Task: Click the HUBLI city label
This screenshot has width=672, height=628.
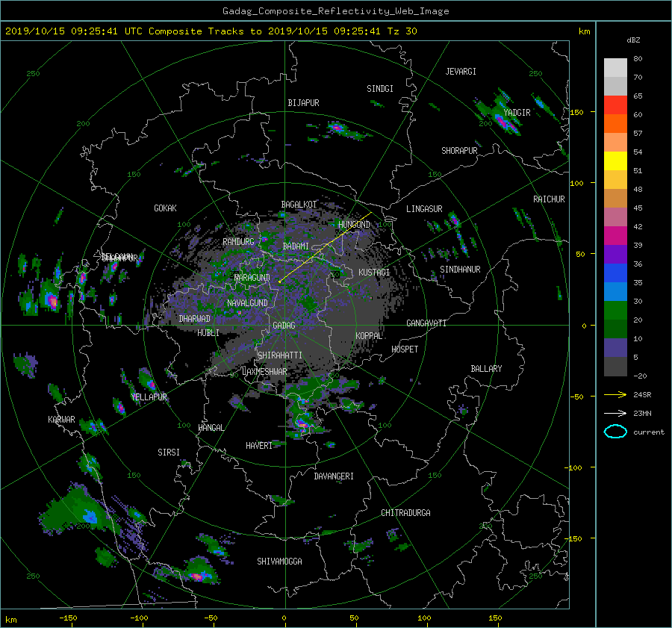Action: 208,332
